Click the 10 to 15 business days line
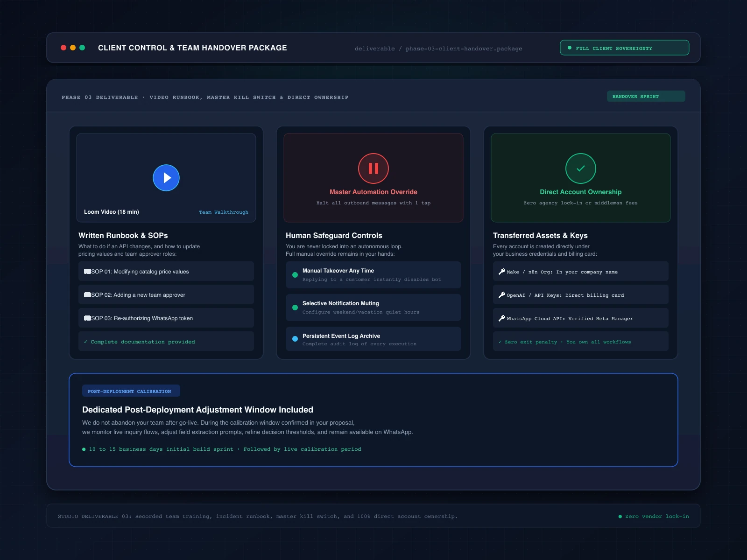Image resolution: width=747 pixels, height=560 pixels. tap(222, 449)
